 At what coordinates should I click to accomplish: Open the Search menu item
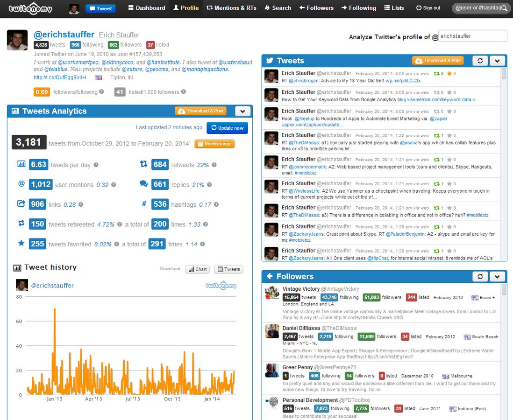click(x=278, y=8)
